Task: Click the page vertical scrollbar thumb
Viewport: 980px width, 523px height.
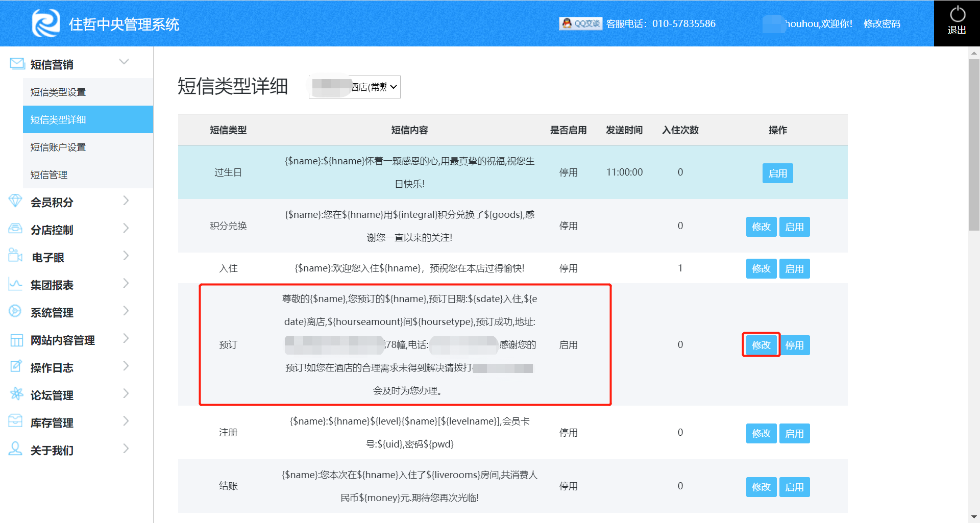Action: [974, 144]
